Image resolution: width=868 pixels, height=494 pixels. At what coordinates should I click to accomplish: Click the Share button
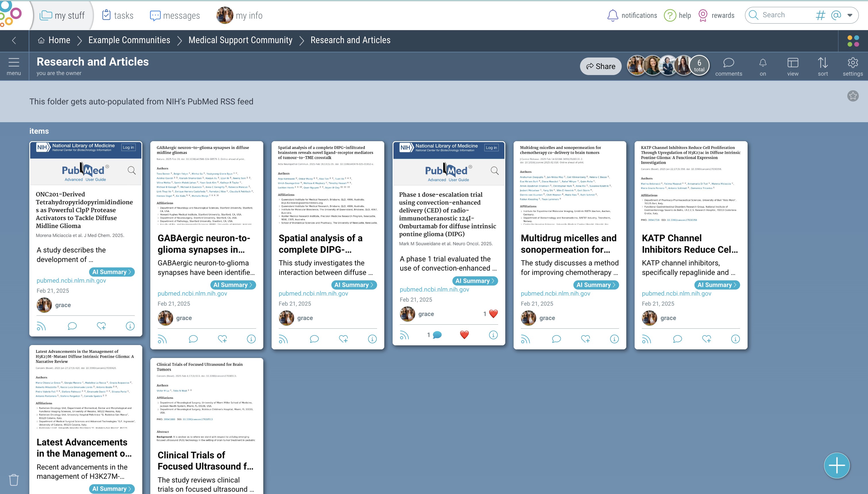point(600,66)
